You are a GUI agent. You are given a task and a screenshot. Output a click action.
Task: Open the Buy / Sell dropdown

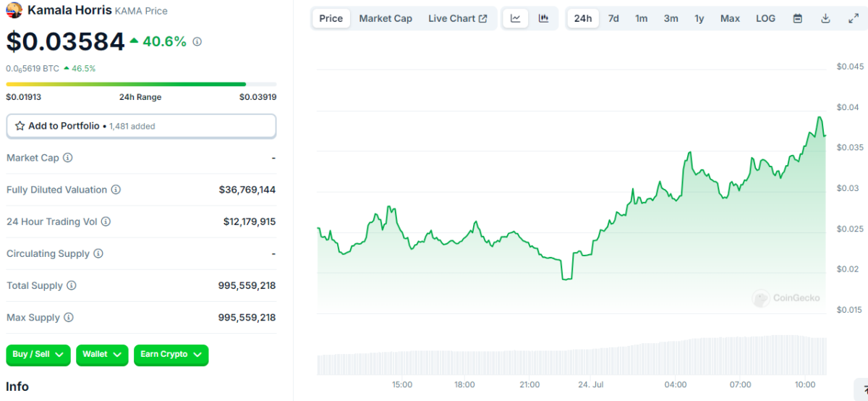click(x=38, y=355)
